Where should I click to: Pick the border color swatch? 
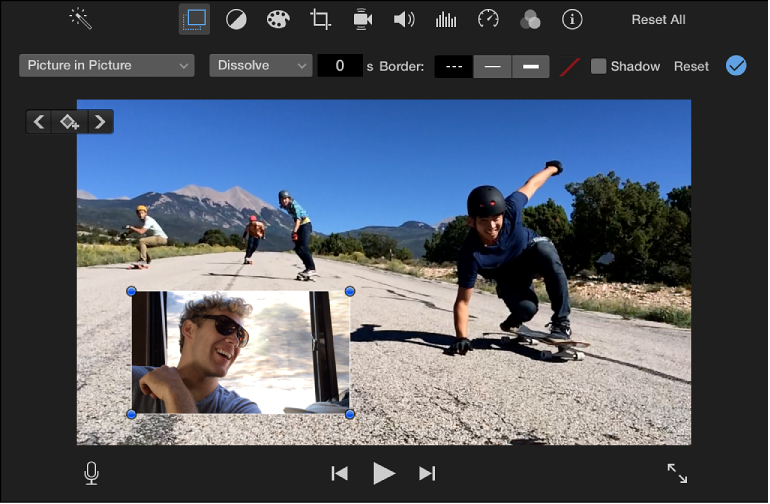click(570, 66)
